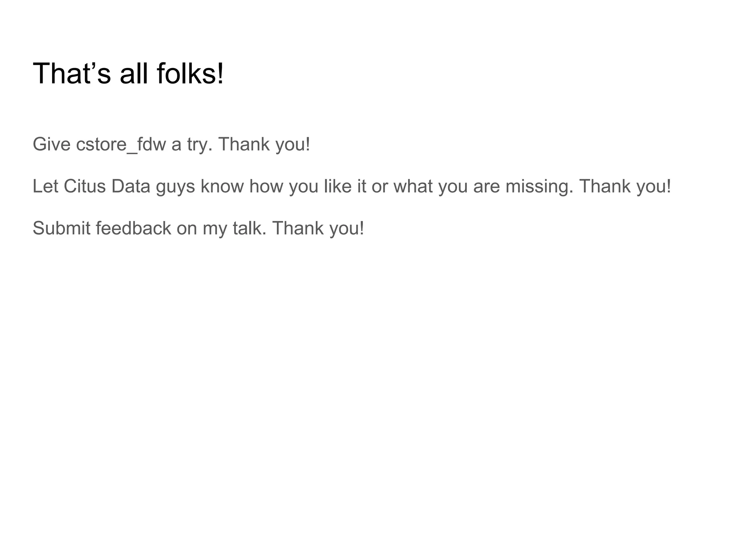Click "Thank you!" at end of third line
Screen dimensions: 747x560
tap(318, 228)
